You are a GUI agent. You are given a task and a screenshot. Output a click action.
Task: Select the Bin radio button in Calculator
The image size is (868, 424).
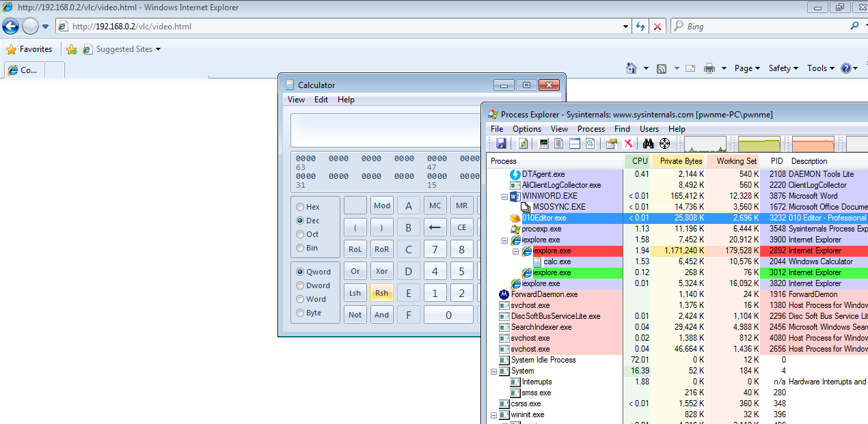click(x=300, y=248)
